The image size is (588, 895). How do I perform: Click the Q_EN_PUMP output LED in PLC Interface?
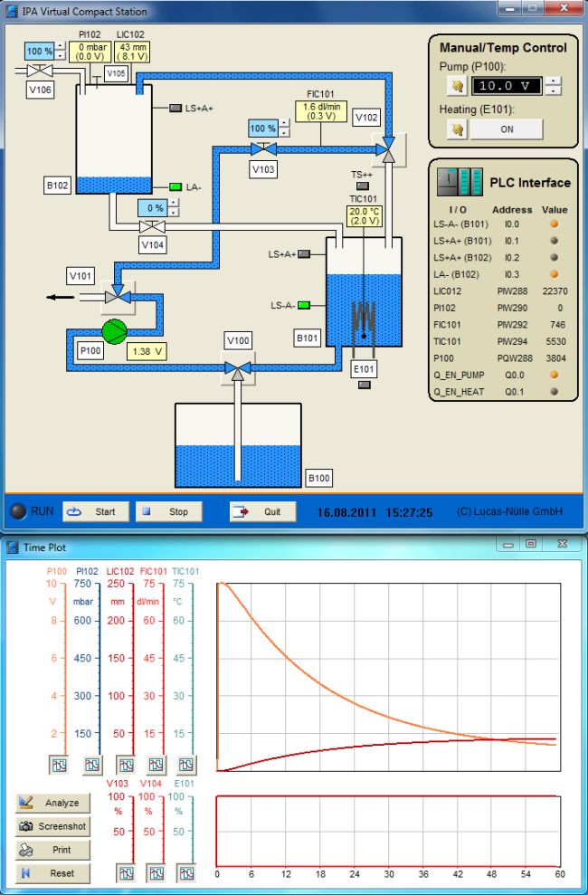point(554,375)
